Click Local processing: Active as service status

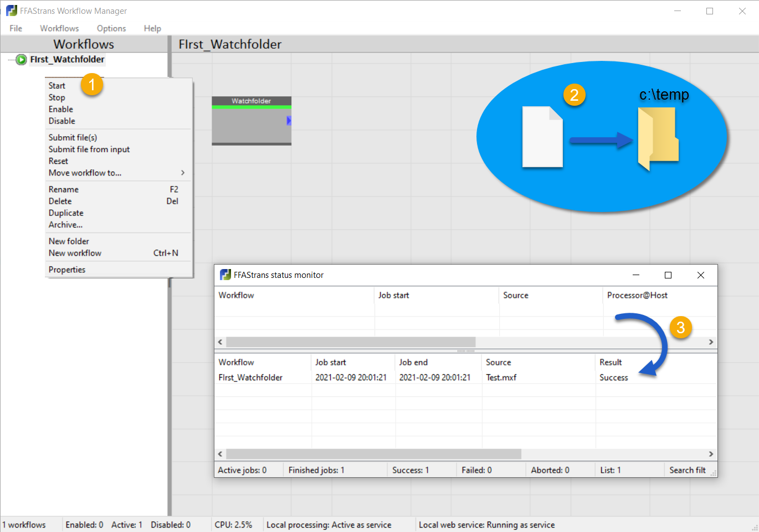pos(329,525)
